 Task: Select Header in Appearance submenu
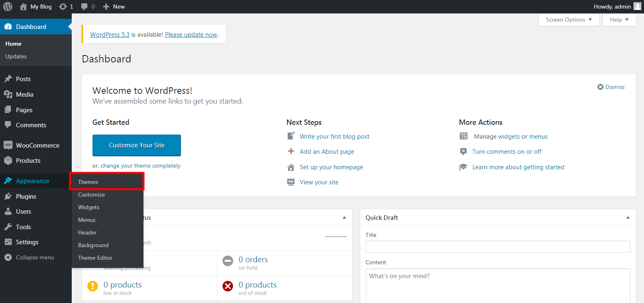click(x=87, y=232)
